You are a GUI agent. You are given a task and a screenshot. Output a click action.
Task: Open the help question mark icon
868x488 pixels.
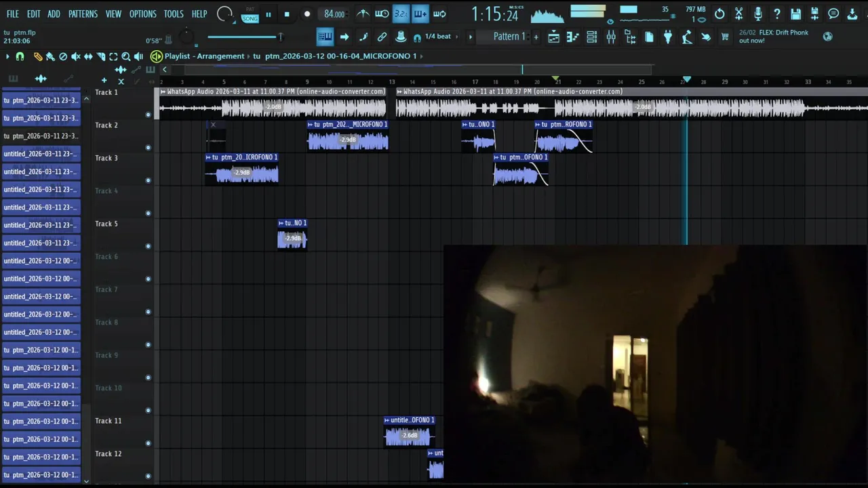coord(776,14)
